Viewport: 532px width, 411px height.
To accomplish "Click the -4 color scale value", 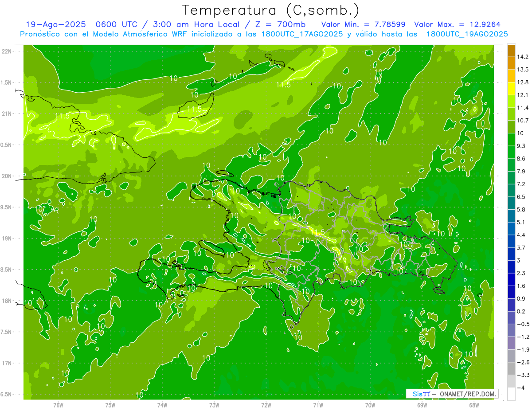I will (521, 388).
